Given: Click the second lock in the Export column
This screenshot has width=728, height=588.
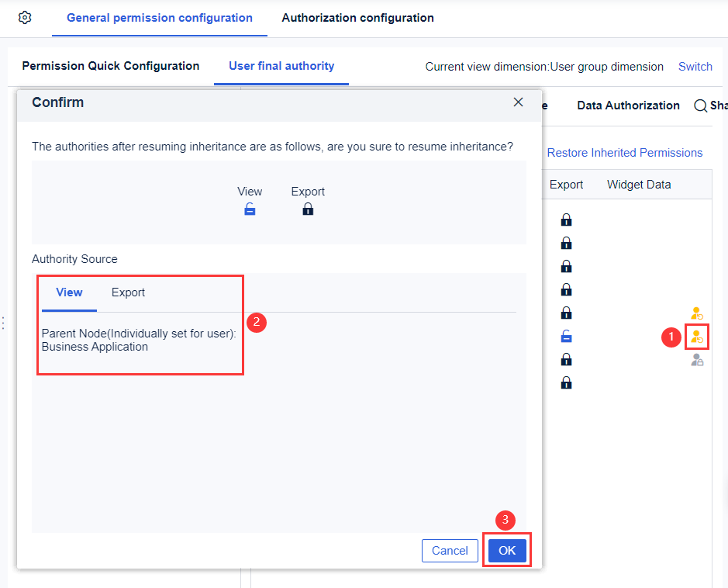Looking at the screenshot, I should [566, 243].
